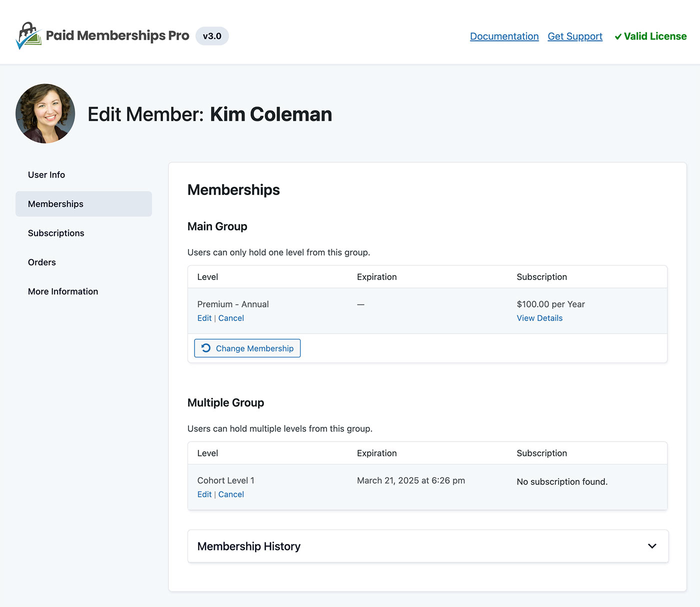Switch to the Subscriptions tab
The height and width of the screenshot is (607, 700).
[x=55, y=233]
